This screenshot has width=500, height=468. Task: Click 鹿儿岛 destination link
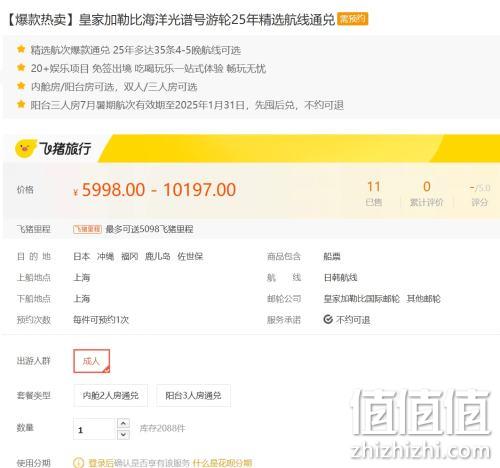[x=158, y=256]
